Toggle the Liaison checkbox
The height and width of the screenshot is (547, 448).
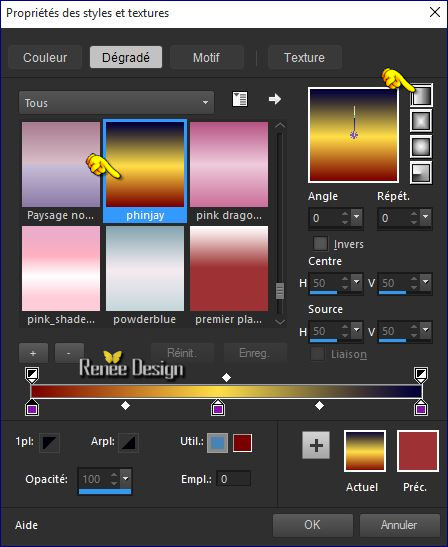[x=318, y=354]
